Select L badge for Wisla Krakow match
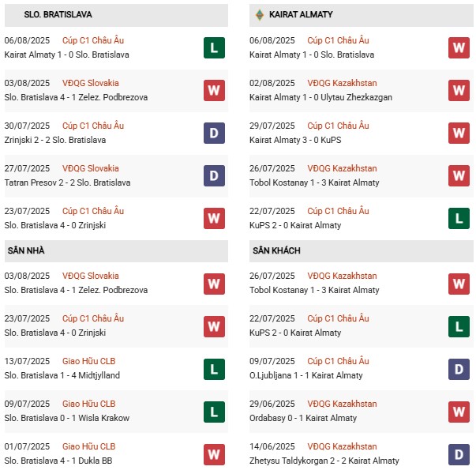 point(213,411)
